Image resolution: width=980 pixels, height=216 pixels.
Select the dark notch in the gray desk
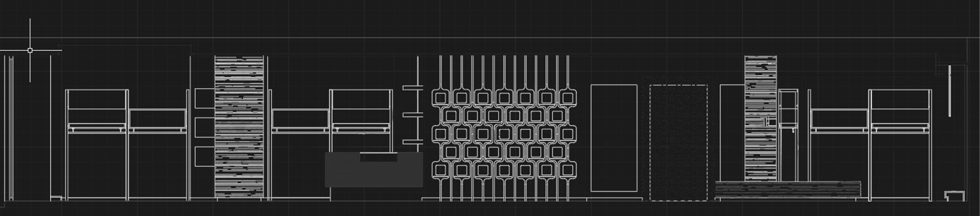(379, 157)
